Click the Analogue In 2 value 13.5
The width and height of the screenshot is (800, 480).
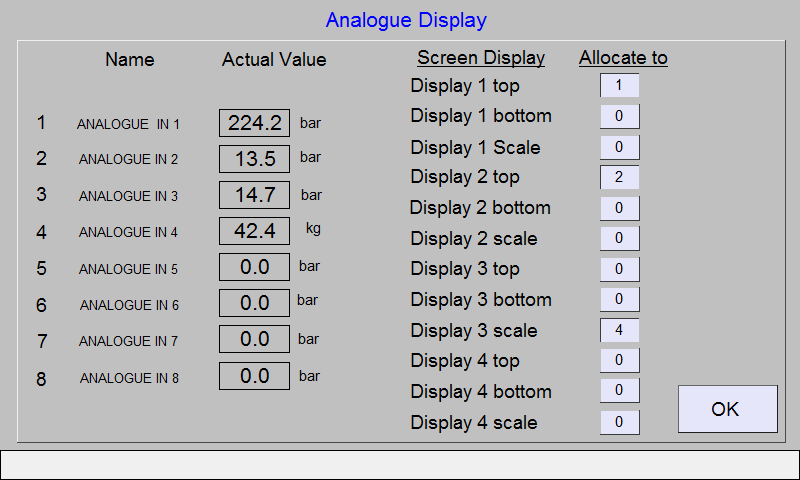point(255,159)
